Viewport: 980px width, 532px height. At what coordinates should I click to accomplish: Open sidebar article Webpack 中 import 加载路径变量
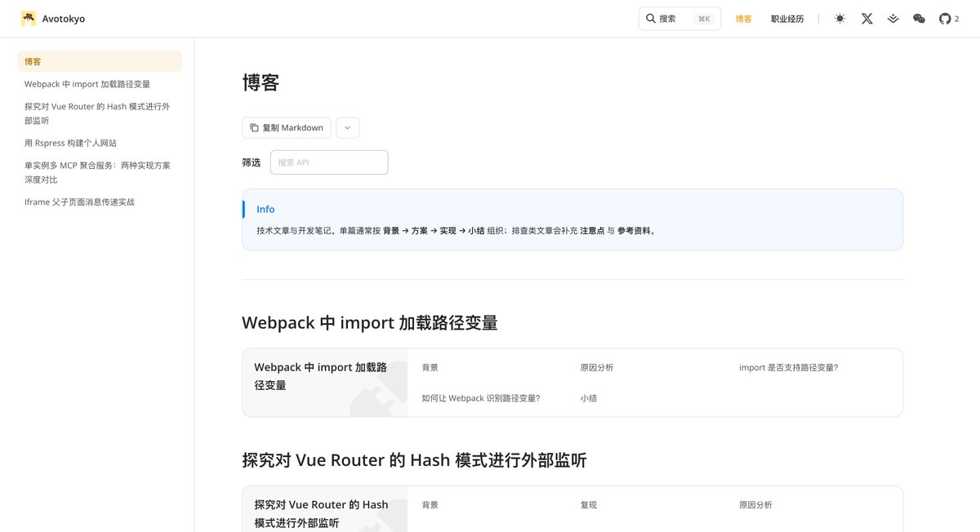[x=87, y=84]
